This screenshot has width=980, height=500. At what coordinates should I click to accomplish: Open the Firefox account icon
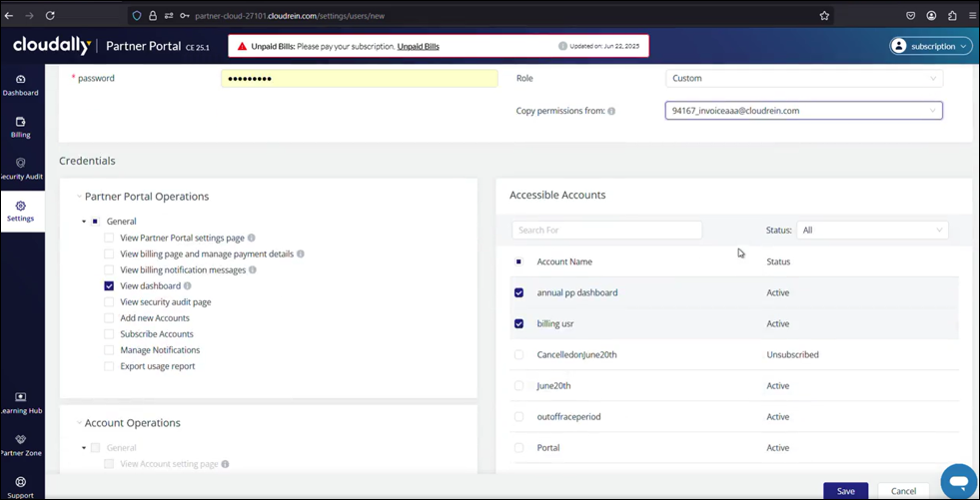point(932,16)
